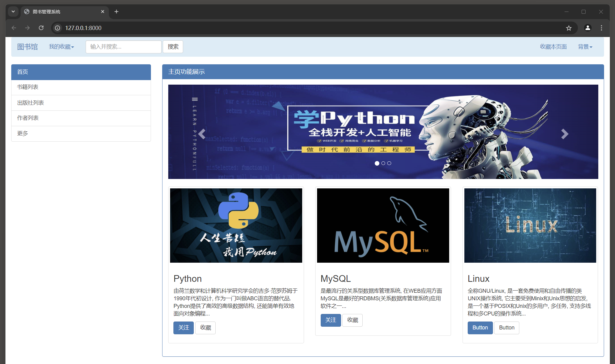Close the 图书管理系统 tab
The image size is (615, 364).
point(103,12)
